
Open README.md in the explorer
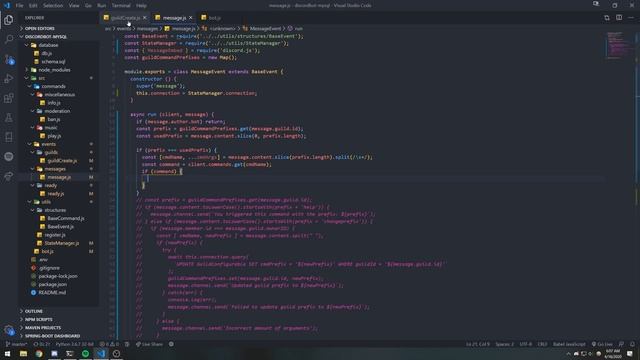pyautogui.click(x=52, y=293)
